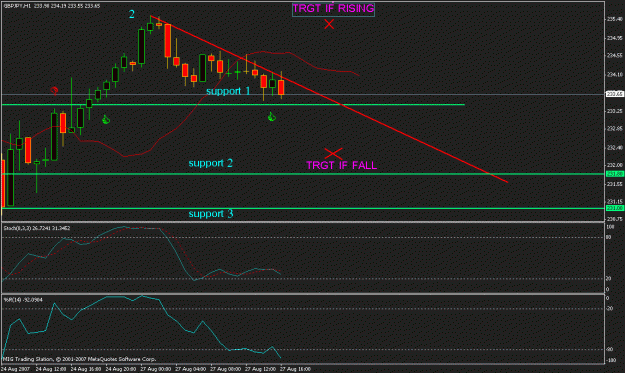
Task: Click the MetaQuotes Software Corp. copyright text
Action: coord(80,359)
